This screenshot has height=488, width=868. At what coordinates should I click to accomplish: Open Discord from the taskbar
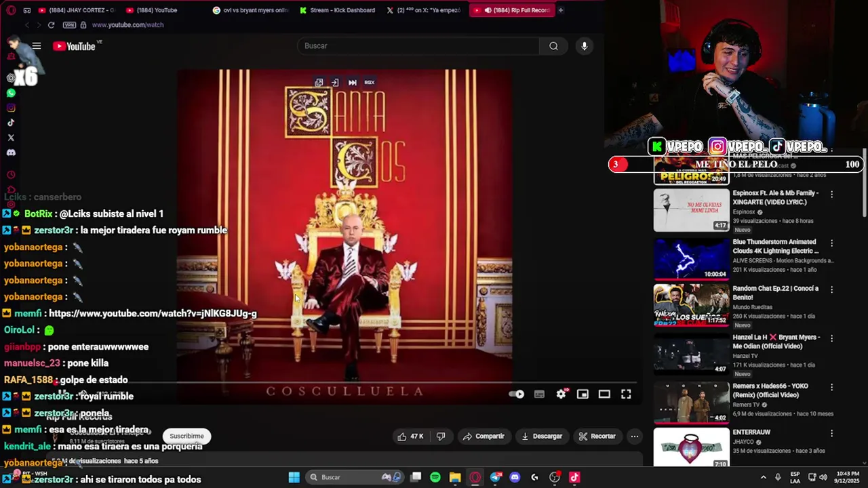pos(515,477)
